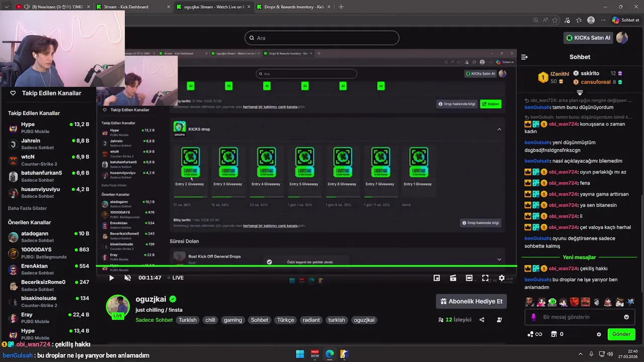Play the stream with the play button

pyautogui.click(x=112, y=278)
